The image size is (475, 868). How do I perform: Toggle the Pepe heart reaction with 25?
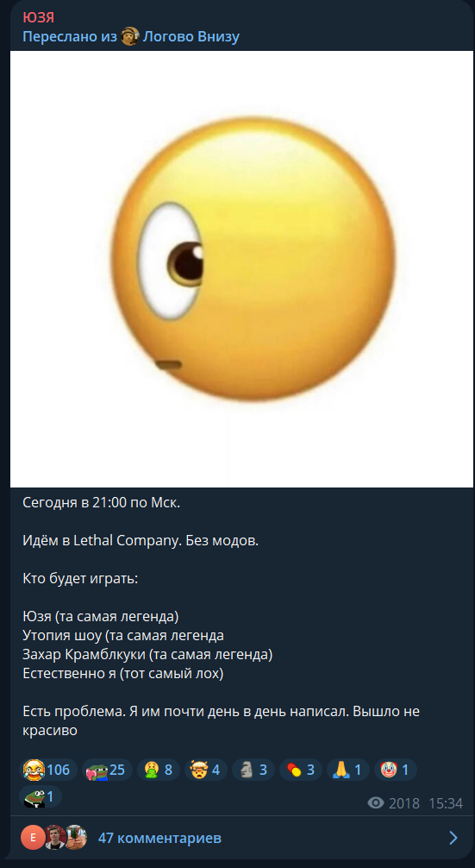coord(107,770)
